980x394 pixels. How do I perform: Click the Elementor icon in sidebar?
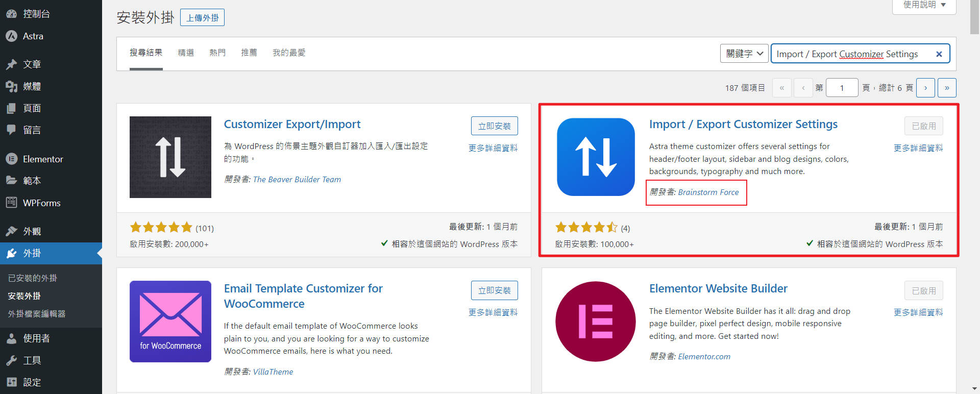[x=11, y=159]
